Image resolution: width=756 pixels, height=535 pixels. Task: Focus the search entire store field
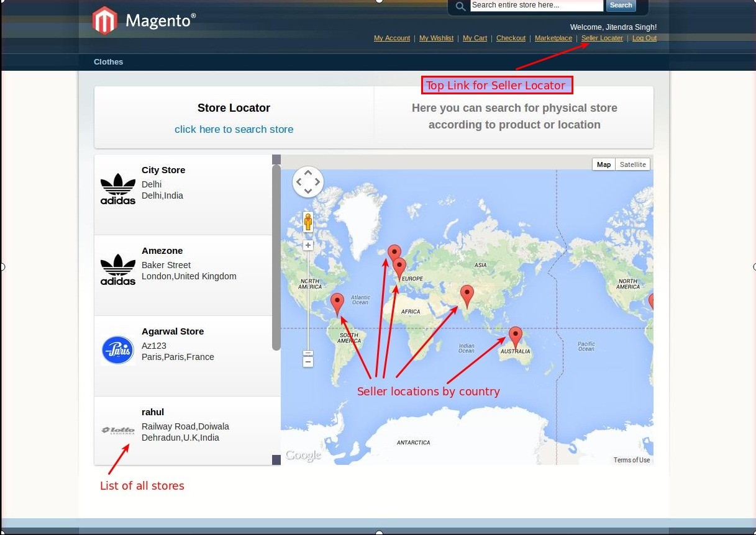(x=537, y=6)
